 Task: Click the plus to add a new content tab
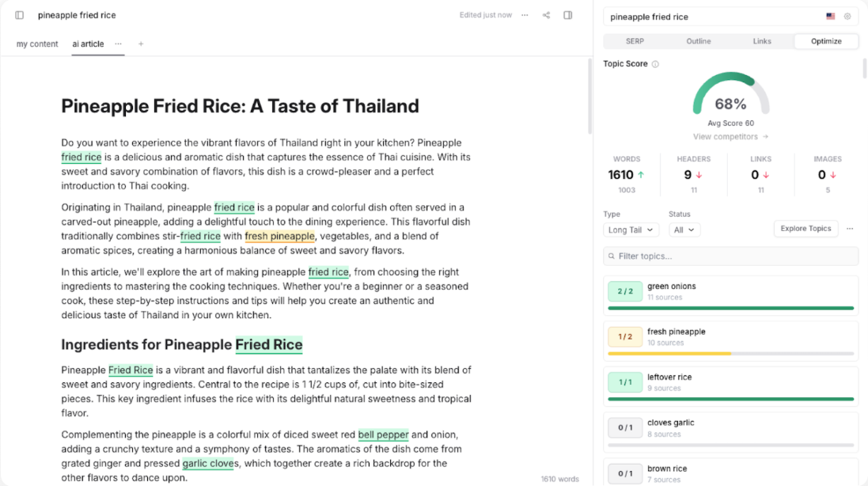coord(140,44)
